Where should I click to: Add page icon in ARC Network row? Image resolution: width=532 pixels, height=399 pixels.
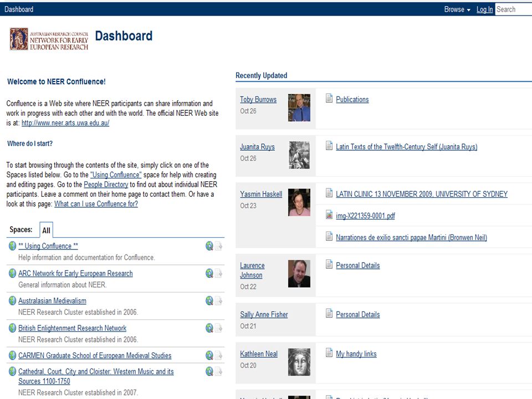pyautogui.click(x=218, y=273)
